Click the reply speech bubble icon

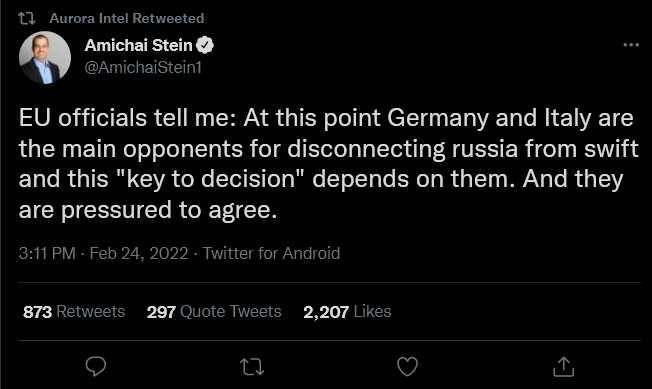click(96, 367)
